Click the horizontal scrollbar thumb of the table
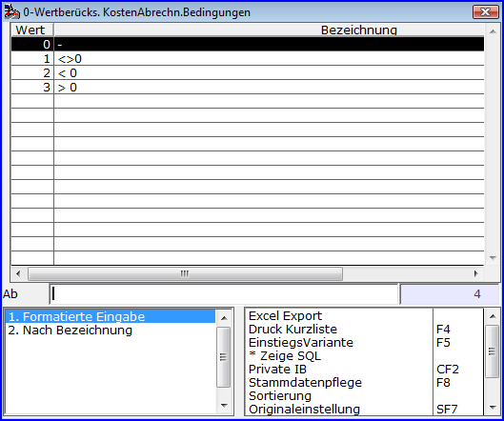The width and height of the screenshot is (504, 421). (x=185, y=273)
